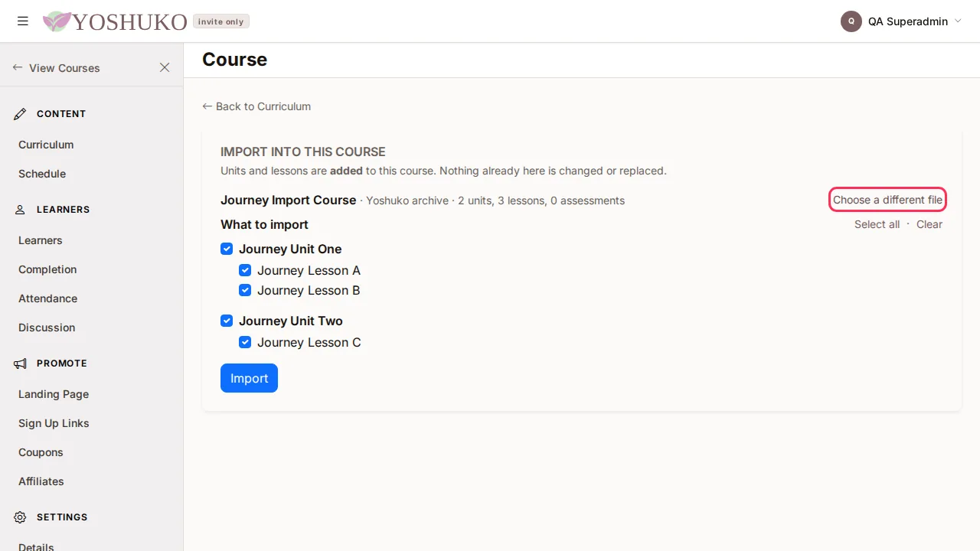Image resolution: width=980 pixels, height=551 pixels.
Task: Click the QA Superadmin avatar circle
Action: (x=851, y=21)
